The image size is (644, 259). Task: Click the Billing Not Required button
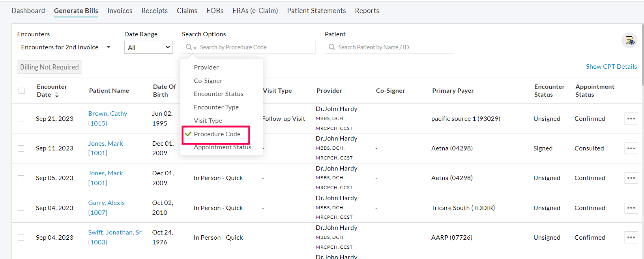[x=49, y=67]
